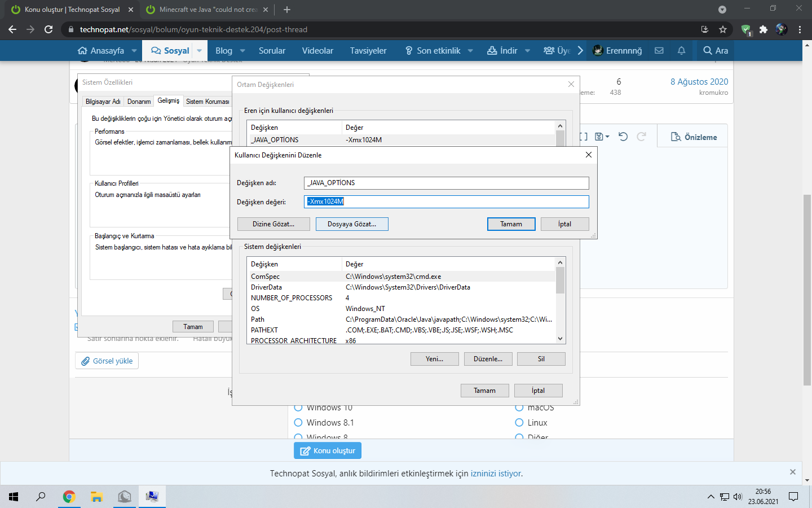The image size is (812, 508).
Task: Select the Gelişmiş tab
Action: (168, 100)
